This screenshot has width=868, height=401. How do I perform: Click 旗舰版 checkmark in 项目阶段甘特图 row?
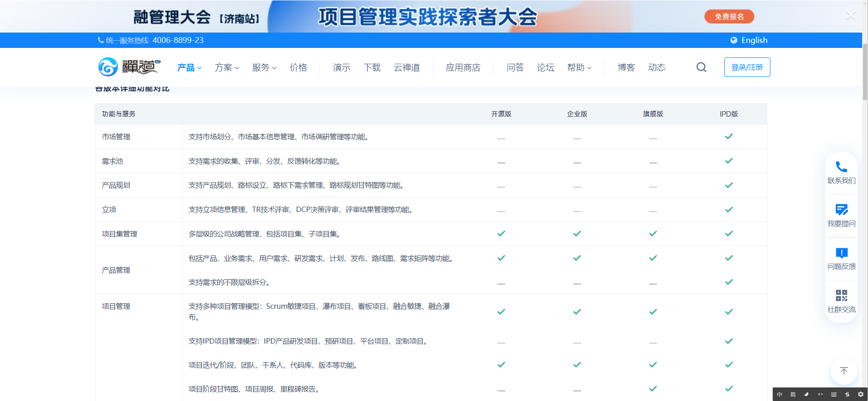(653, 388)
